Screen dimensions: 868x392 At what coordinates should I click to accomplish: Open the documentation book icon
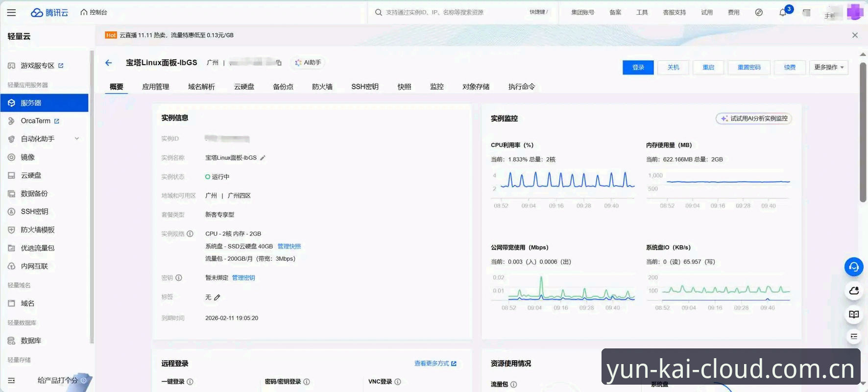point(854,315)
